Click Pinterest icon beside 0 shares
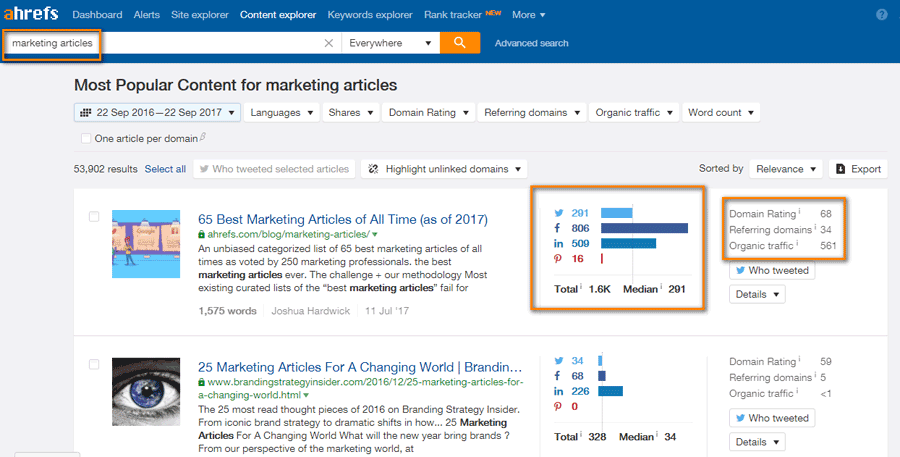Viewport: 900px width, 457px height. coord(557,406)
